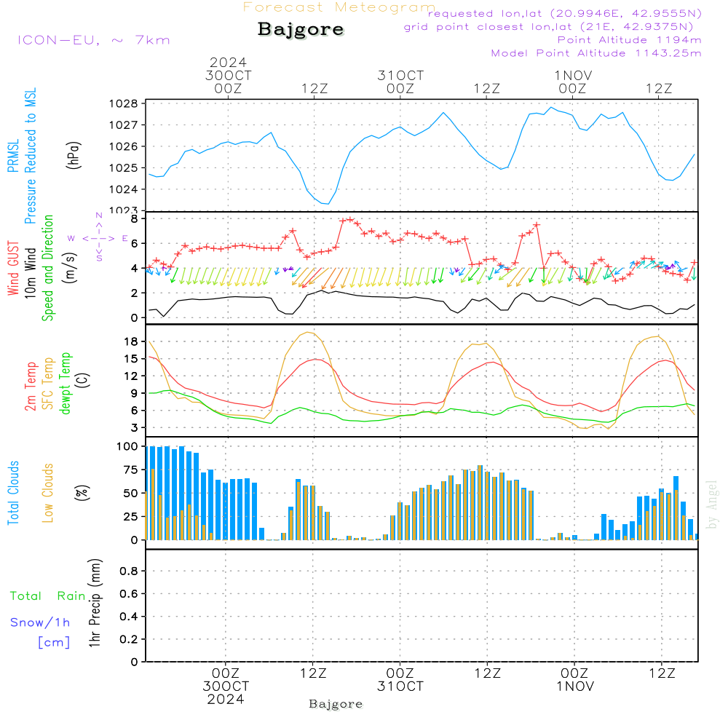
Task: Click the green 'Total Rain' legend label
Action: [48, 596]
